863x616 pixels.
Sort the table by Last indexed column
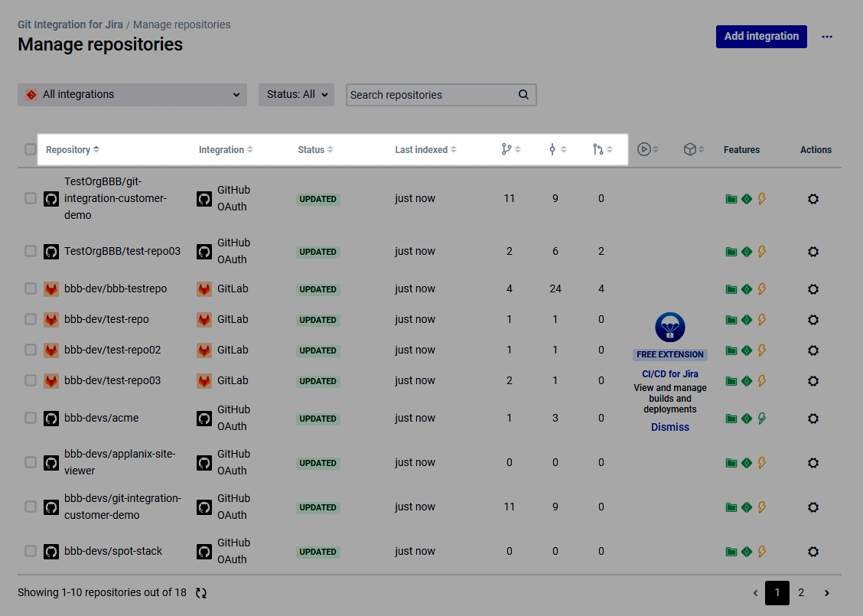point(425,150)
